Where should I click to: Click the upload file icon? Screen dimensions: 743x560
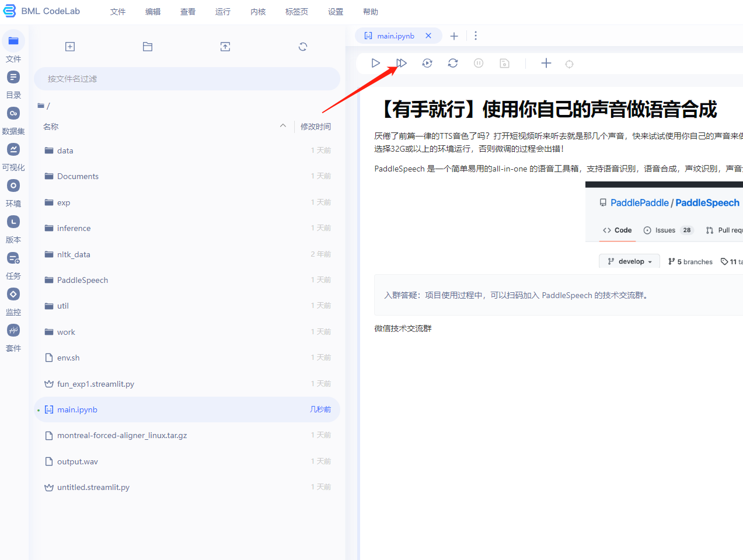tap(225, 47)
